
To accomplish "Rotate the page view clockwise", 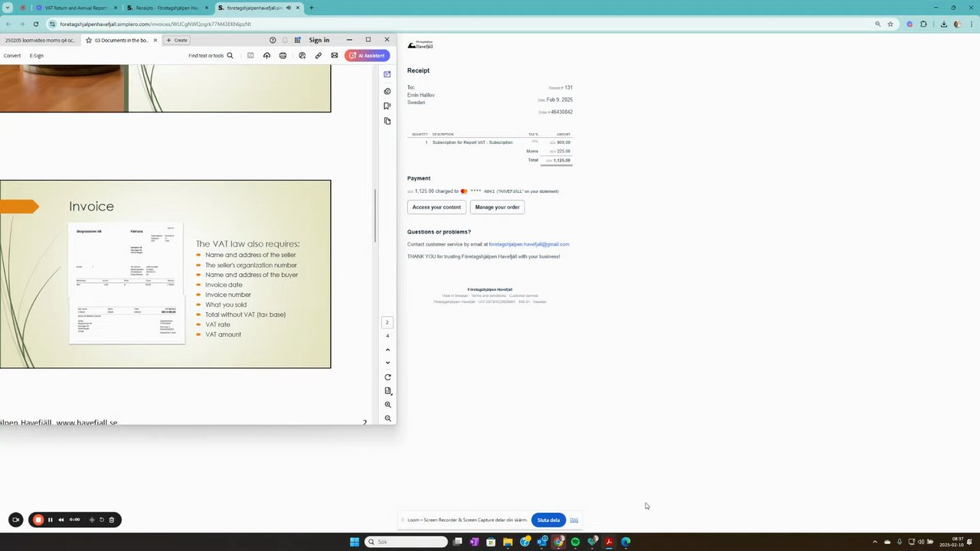I will click(x=387, y=377).
